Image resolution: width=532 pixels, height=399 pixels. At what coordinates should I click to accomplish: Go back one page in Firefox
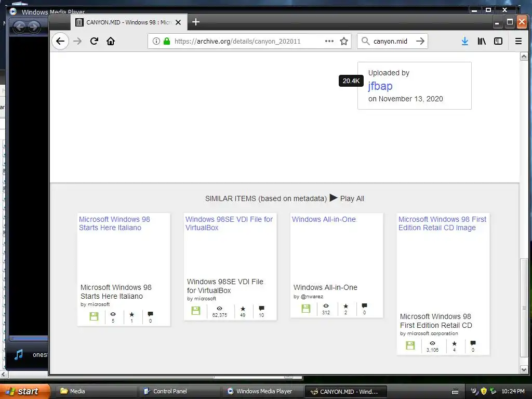click(60, 42)
